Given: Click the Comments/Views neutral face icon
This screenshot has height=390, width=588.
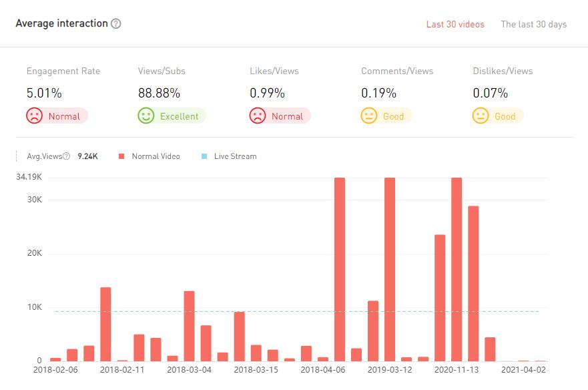Looking at the screenshot, I should pyautogui.click(x=369, y=116).
